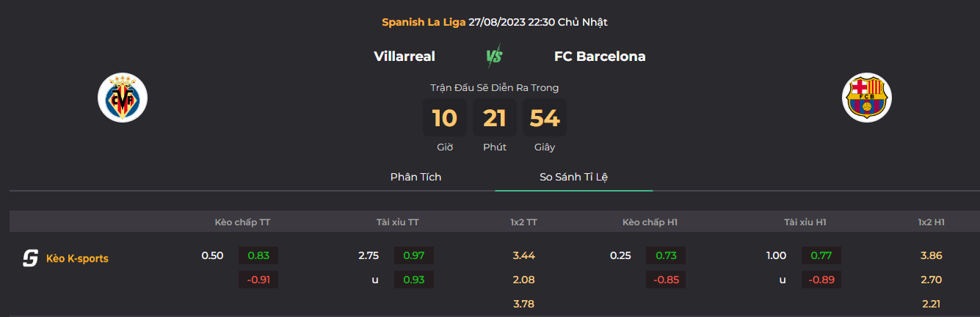Click the K-sports logo icon
The height and width of the screenshot is (317, 980).
[30, 258]
